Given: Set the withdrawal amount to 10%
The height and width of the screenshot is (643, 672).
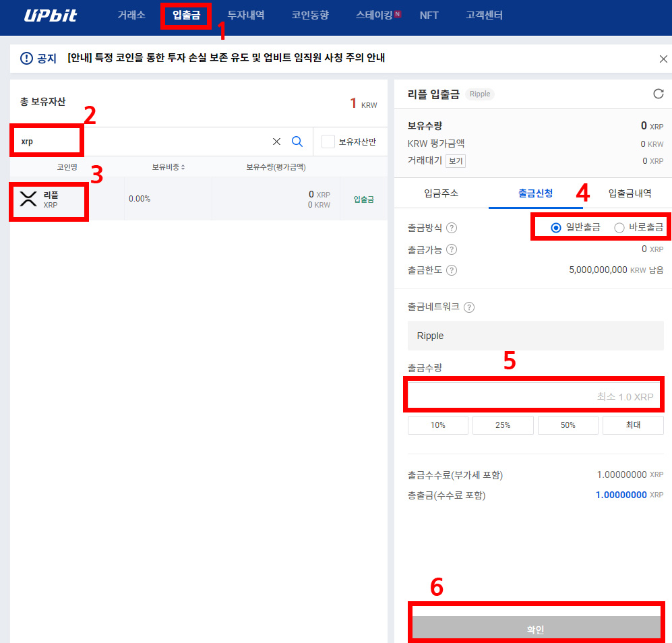Looking at the screenshot, I should [x=437, y=425].
